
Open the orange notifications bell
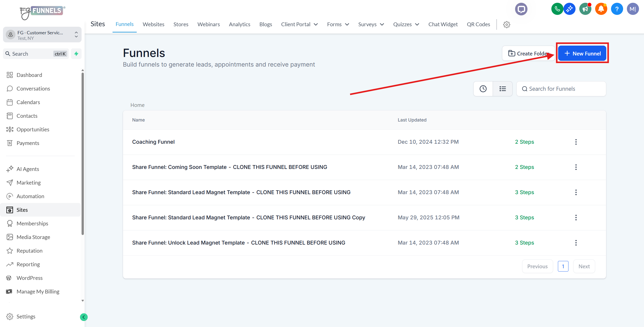pyautogui.click(x=601, y=9)
